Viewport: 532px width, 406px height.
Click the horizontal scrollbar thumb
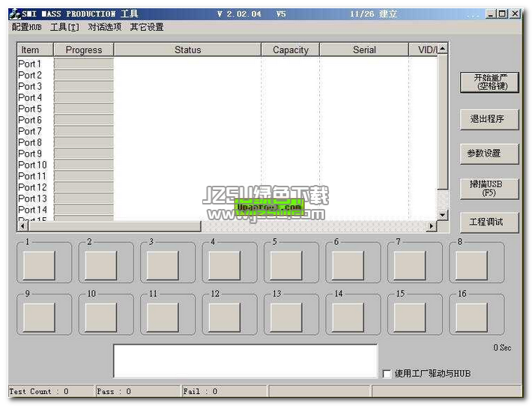(115, 226)
